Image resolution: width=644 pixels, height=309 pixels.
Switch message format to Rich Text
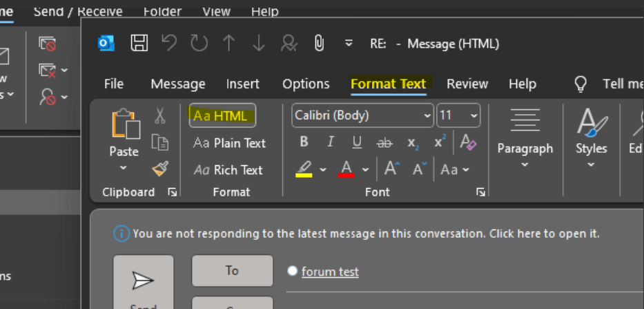coord(228,170)
